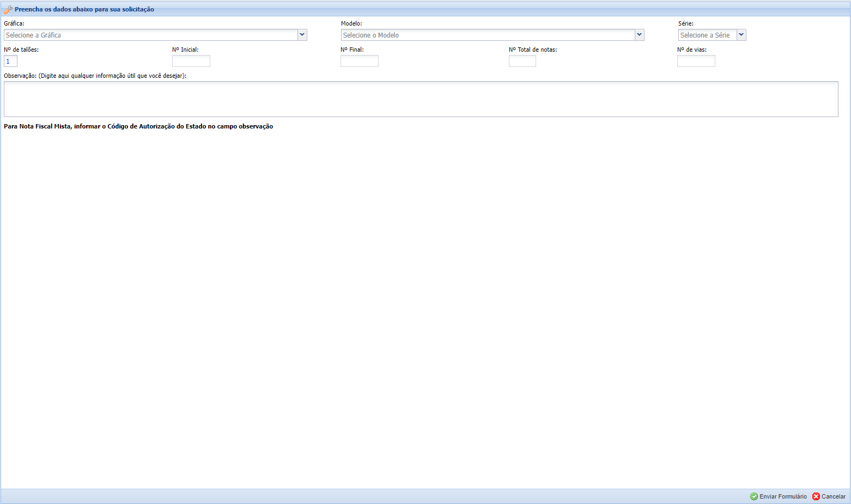The image size is (851, 504).
Task: Click the Cancelar button label
Action: click(x=834, y=496)
